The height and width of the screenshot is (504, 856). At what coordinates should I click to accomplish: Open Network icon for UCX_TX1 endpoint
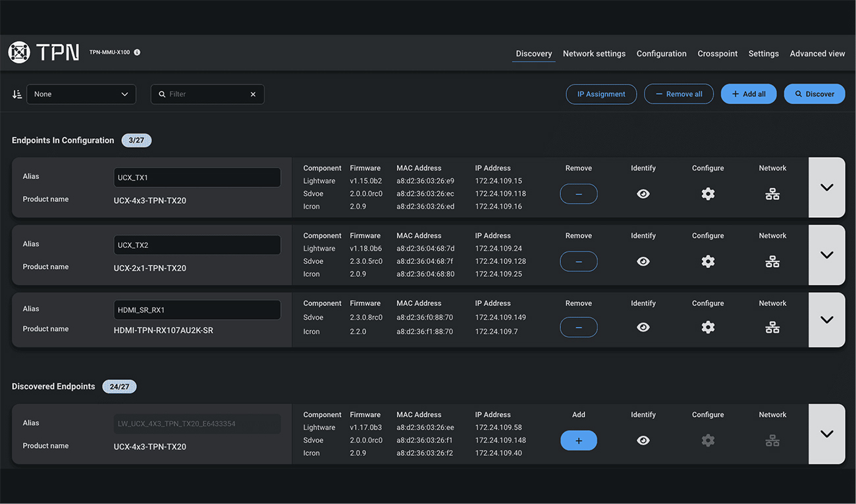pos(772,194)
